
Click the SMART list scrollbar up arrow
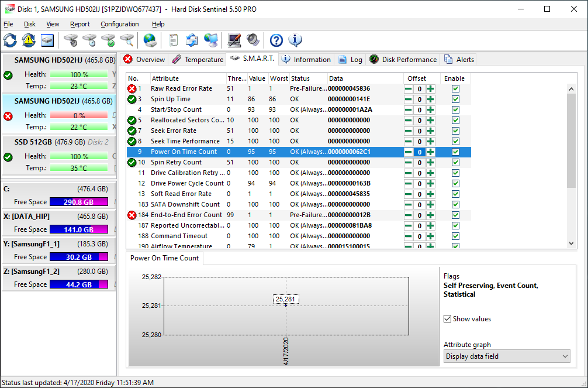coord(571,89)
